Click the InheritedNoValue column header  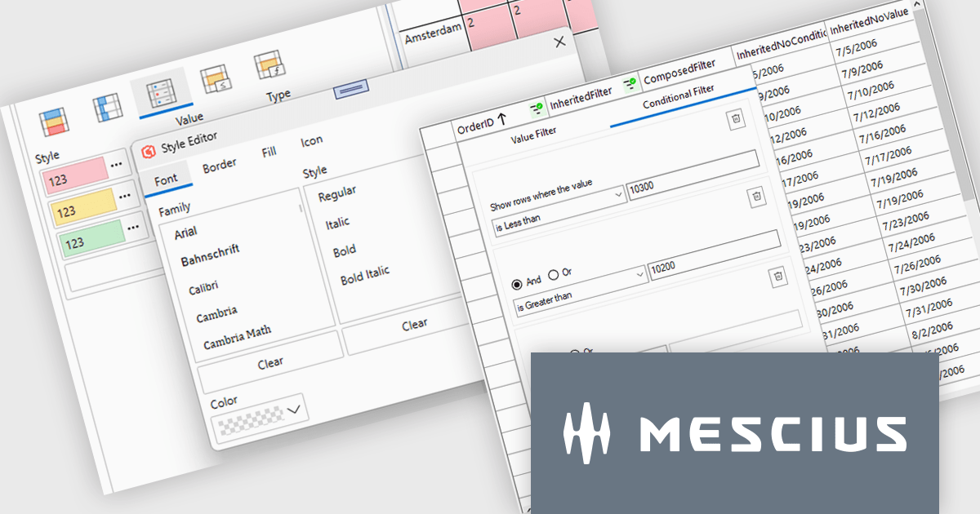(x=870, y=23)
